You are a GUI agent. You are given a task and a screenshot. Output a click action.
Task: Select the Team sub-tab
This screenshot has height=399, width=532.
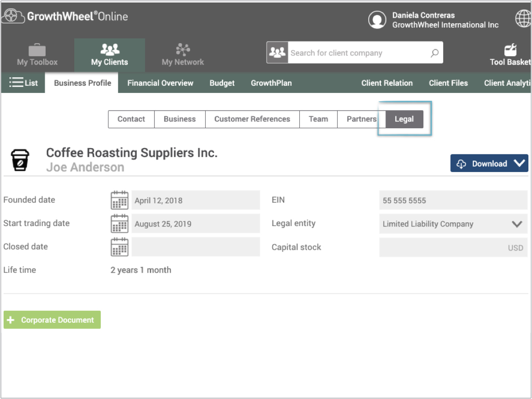click(x=318, y=119)
